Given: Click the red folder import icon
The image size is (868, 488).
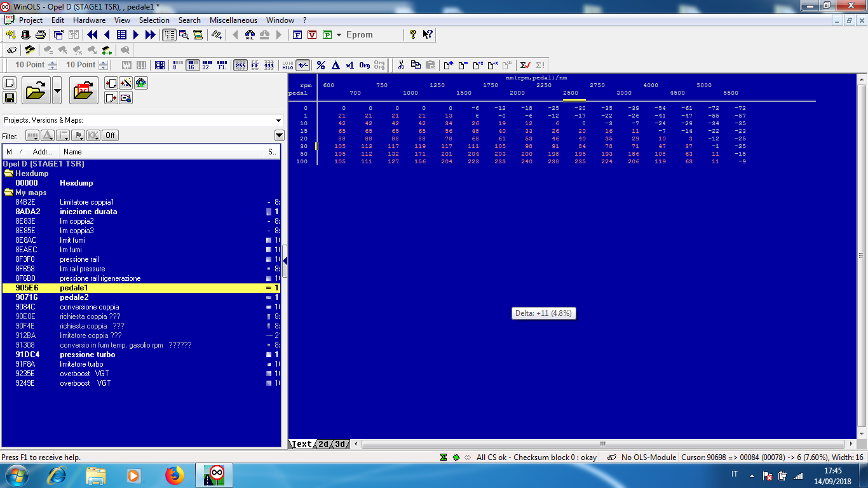Looking at the screenshot, I should click(x=84, y=90).
